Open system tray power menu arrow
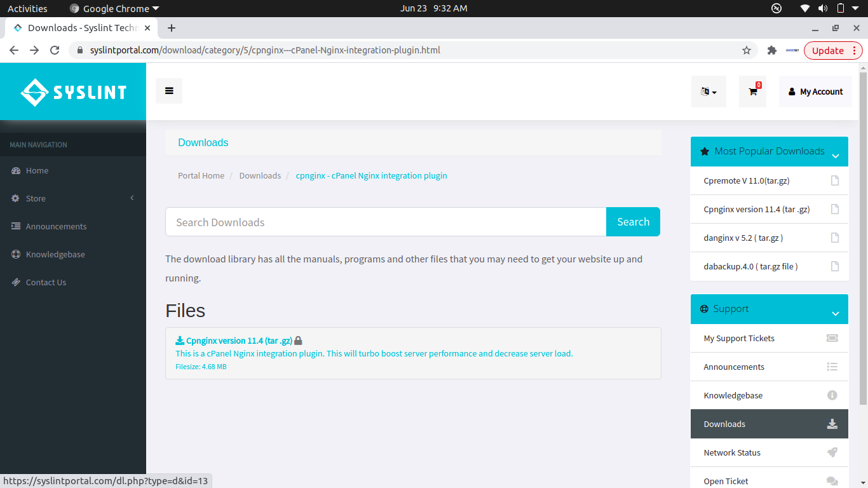The image size is (868, 488). click(855, 8)
